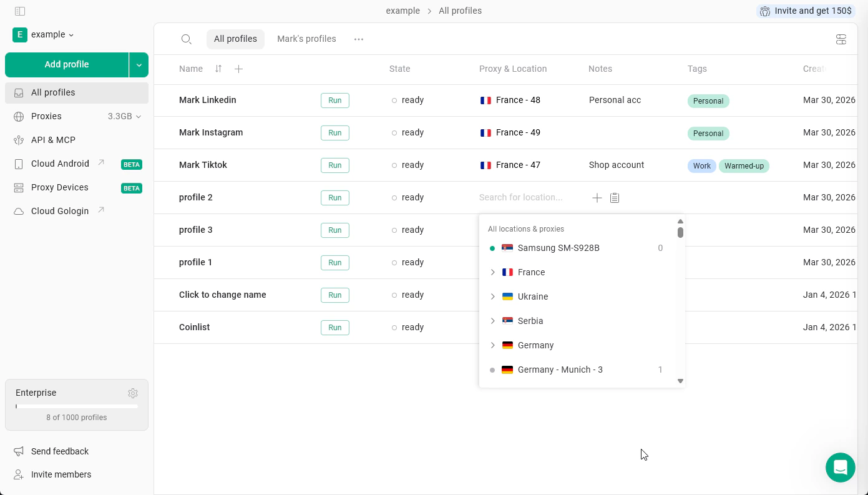Add a new column via the plus icon
Viewport: 868px width, 495px height.
tap(238, 69)
